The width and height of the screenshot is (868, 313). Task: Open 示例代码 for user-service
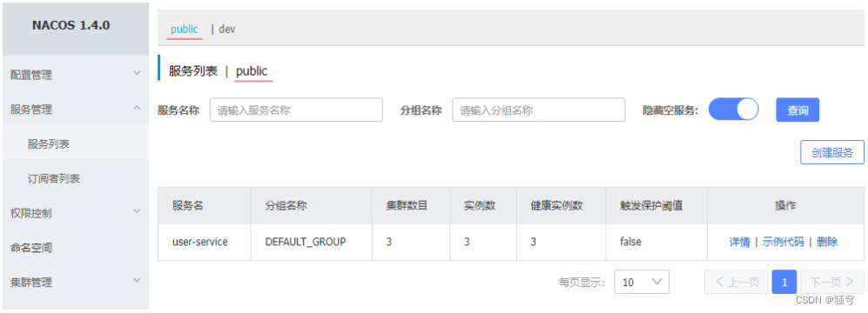784,242
